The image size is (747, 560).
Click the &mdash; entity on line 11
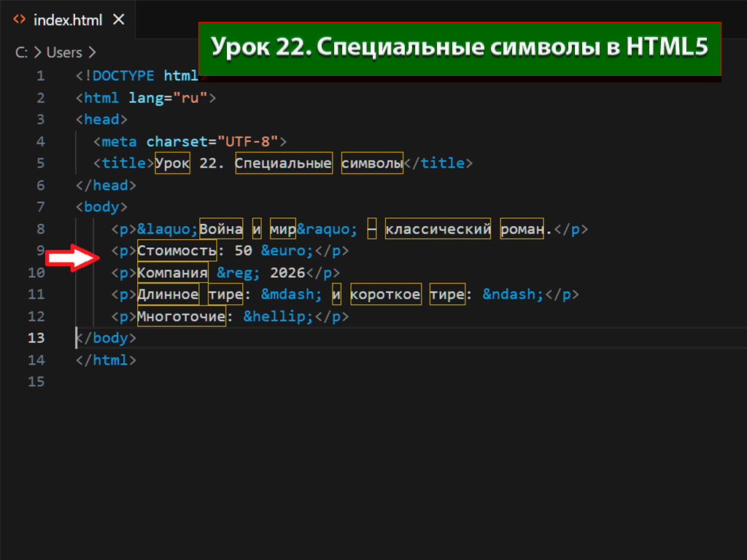[x=291, y=295]
